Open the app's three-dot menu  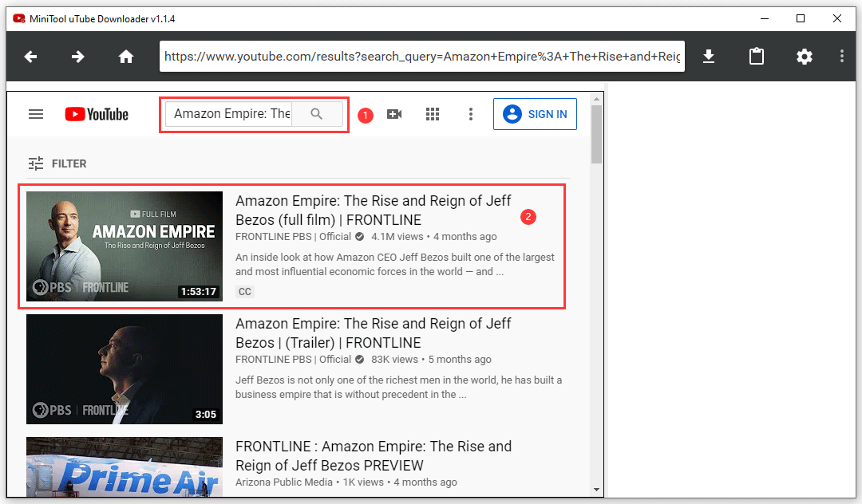pyautogui.click(x=841, y=56)
